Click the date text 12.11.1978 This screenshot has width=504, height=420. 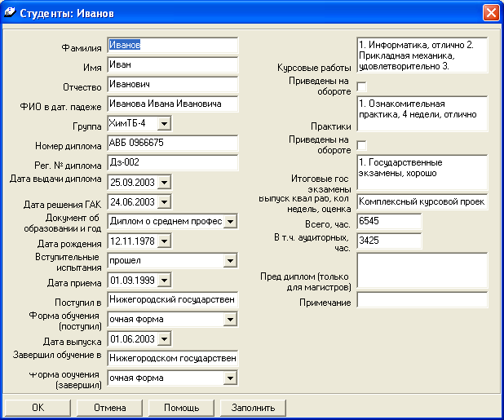click(132, 241)
